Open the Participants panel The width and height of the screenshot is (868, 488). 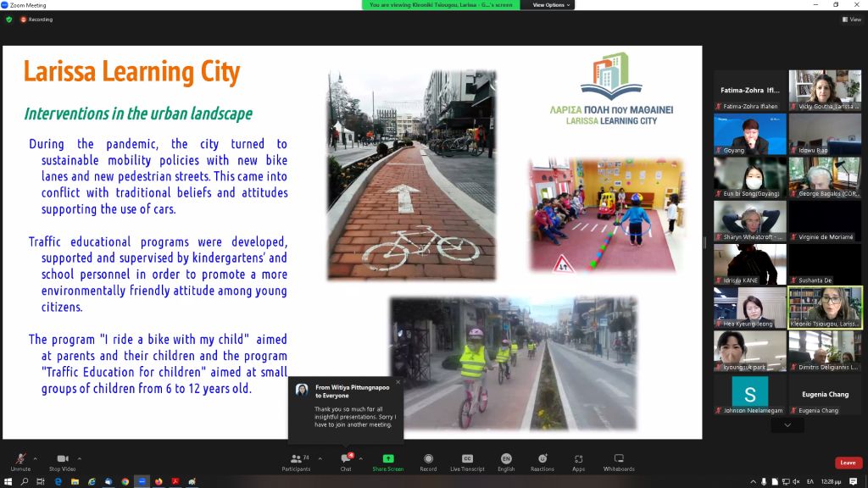pos(296,459)
